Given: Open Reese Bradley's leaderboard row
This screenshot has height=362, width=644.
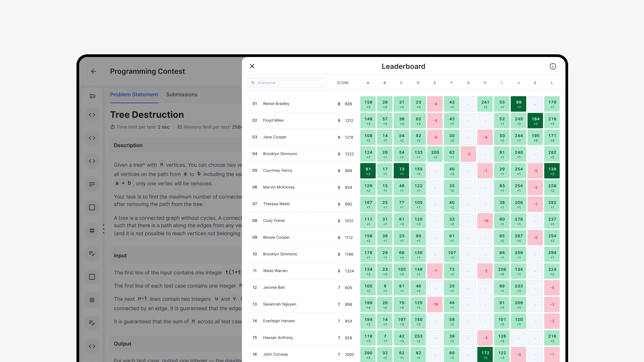Looking at the screenshot, I should (x=276, y=104).
